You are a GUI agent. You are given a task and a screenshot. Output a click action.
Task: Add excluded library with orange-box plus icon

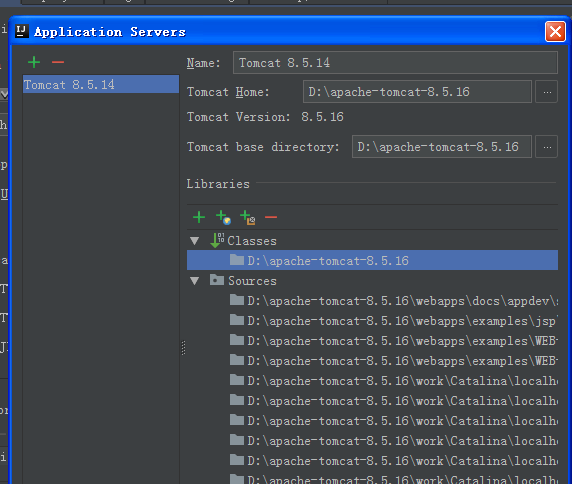(247, 217)
